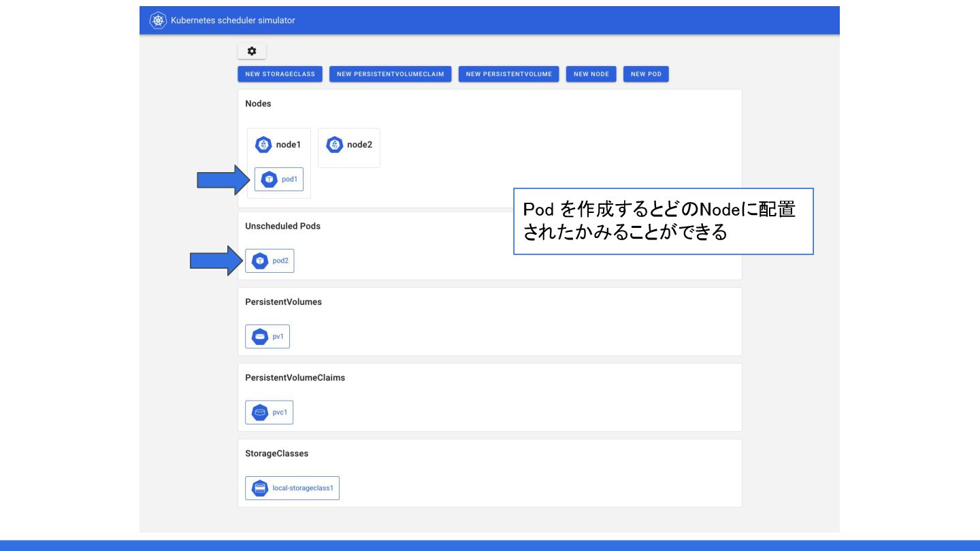Click the New Node button
Screen dimensions: 980x551
tap(591, 74)
